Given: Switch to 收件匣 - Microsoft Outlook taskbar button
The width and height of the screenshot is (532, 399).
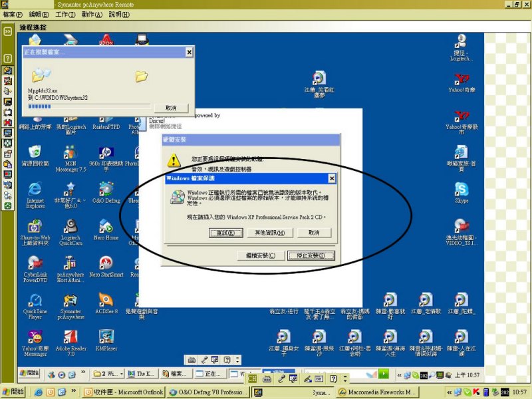Looking at the screenshot, I should (x=124, y=392).
